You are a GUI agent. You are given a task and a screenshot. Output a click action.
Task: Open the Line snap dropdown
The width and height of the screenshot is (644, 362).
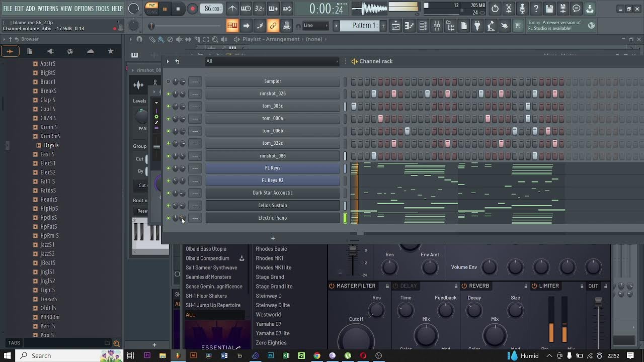coord(314,26)
